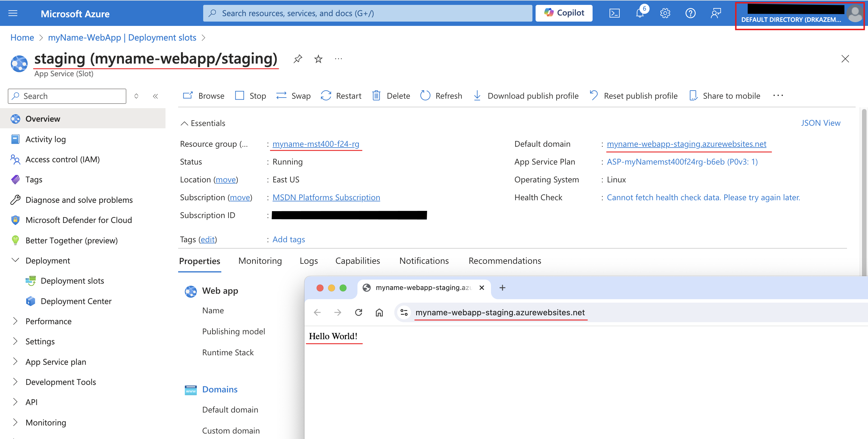Click the account avatar picture
Viewport: 868px width, 439px height.
pos(854,14)
